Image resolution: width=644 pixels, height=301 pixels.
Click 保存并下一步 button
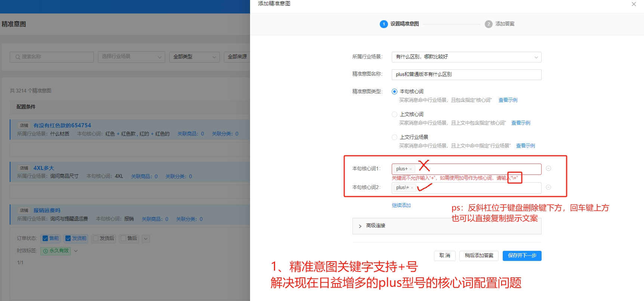click(522, 256)
